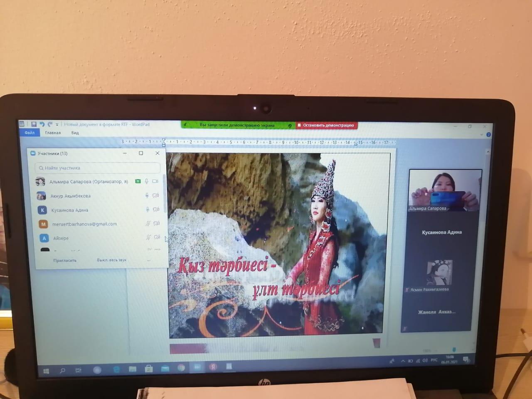Select Альмира Сапарова video tile
532x399 pixels.
coord(445,190)
